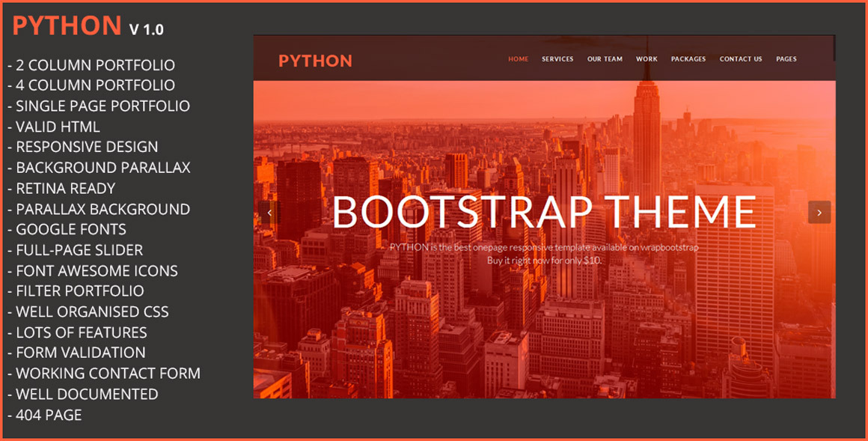Click the 'WELL ORGANISED CSS' feature line

tap(88, 312)
